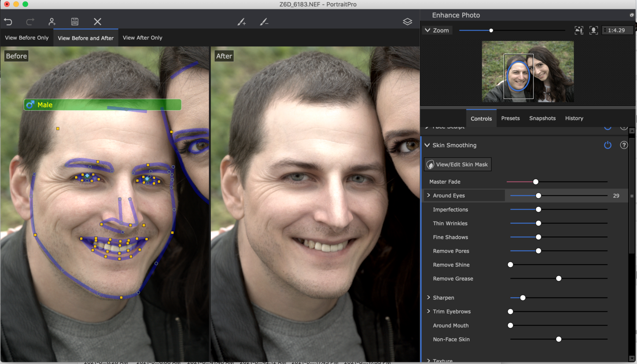Click the Fine Shadows slider handle

click(x=538, y=237)
